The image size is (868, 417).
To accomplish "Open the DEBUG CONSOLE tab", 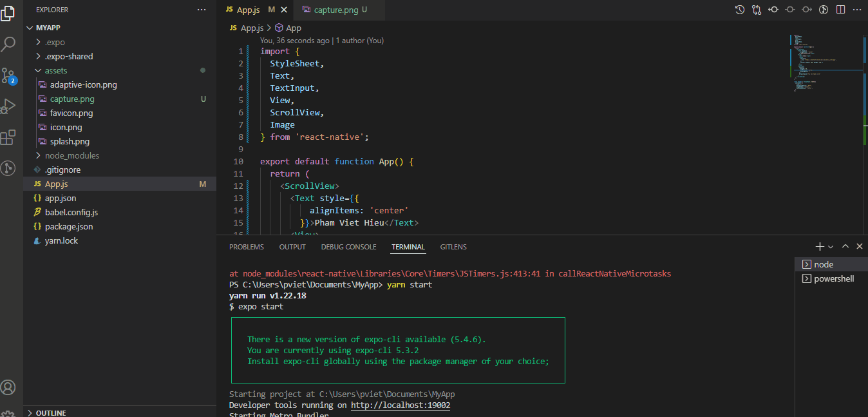I will pos(348,246).
